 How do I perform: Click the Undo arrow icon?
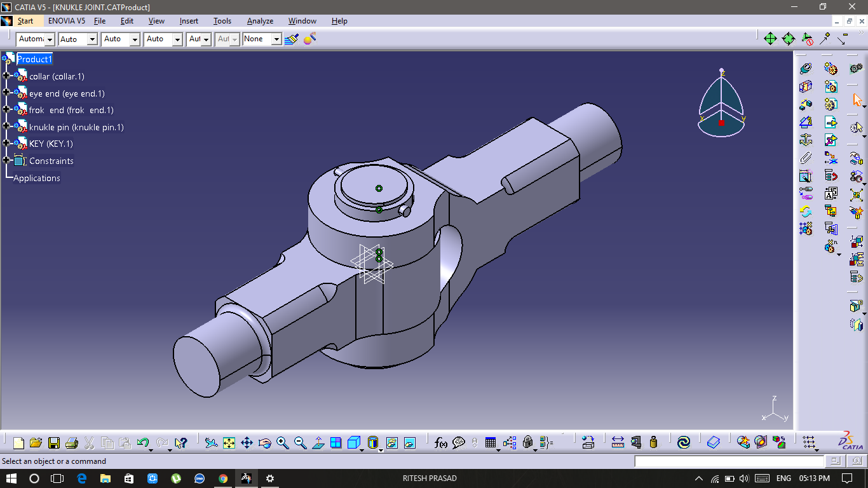click(142, 443)
